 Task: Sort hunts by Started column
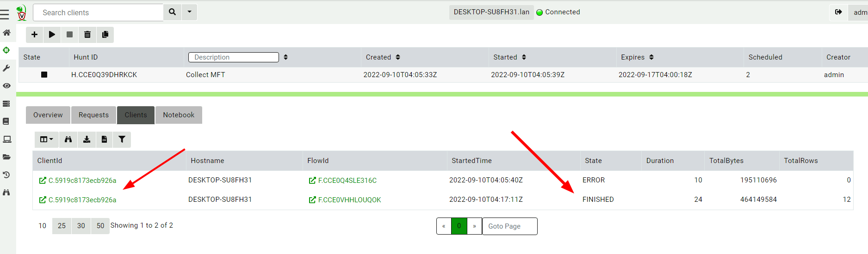524,57
